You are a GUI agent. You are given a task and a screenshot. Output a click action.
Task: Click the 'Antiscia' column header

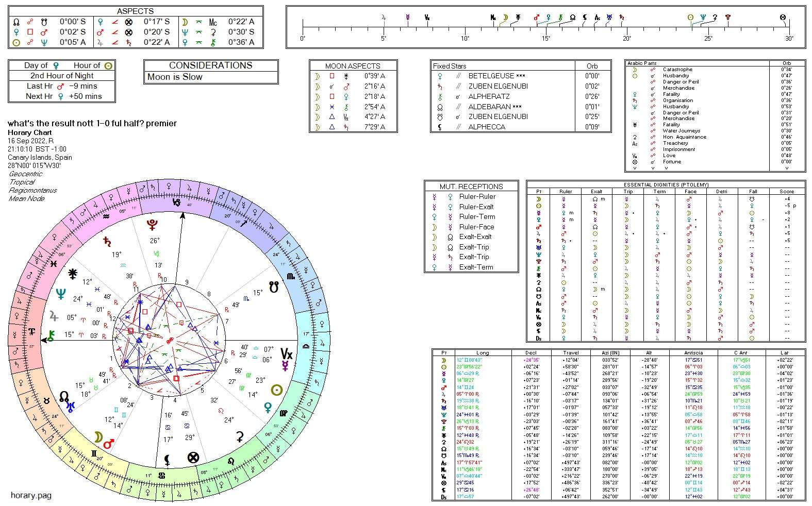click(x=693, y=353)
